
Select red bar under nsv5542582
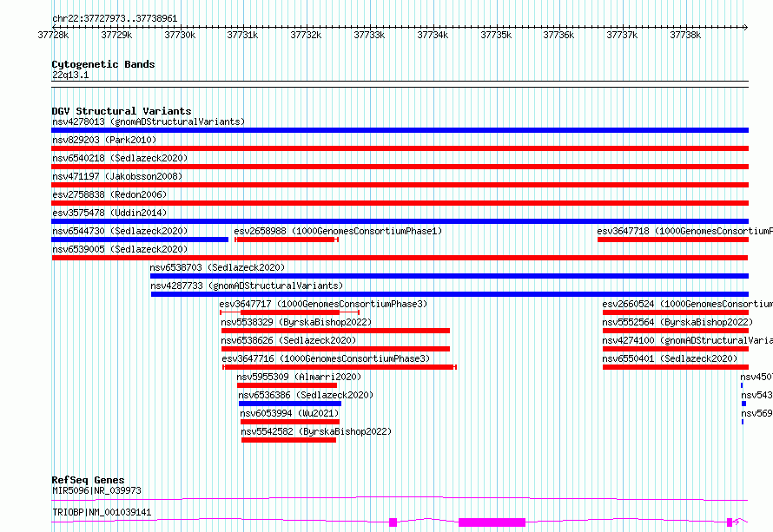click(289, 440)
